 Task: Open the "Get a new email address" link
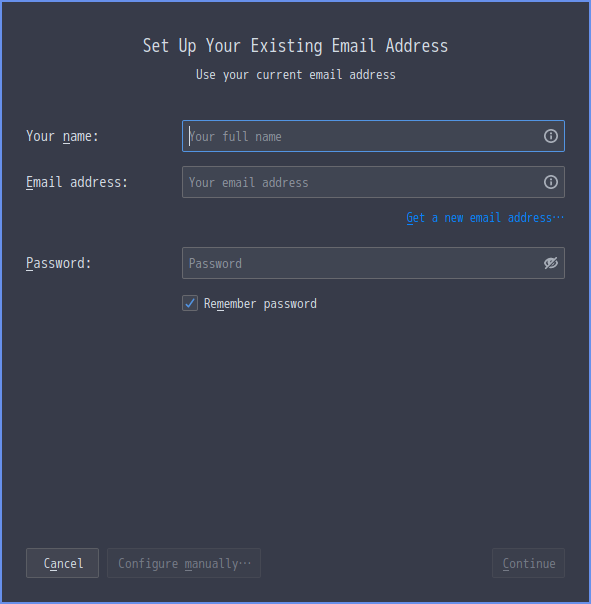(x=485, y=218)
